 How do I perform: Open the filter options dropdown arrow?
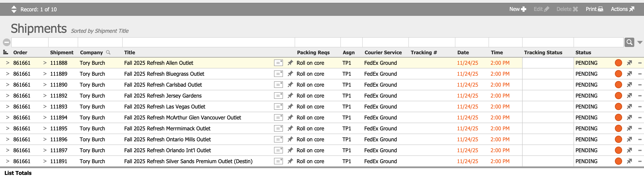(x=640, y=42)
